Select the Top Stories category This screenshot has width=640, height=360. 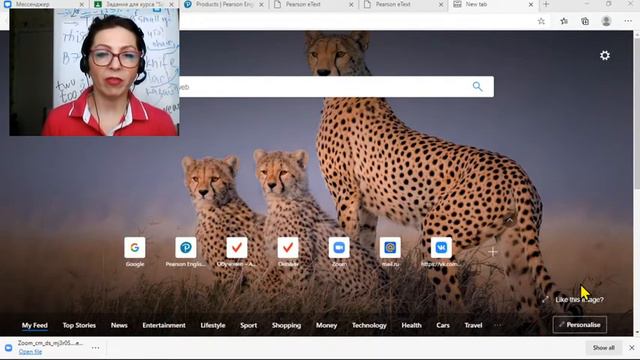tap(79, 325)
